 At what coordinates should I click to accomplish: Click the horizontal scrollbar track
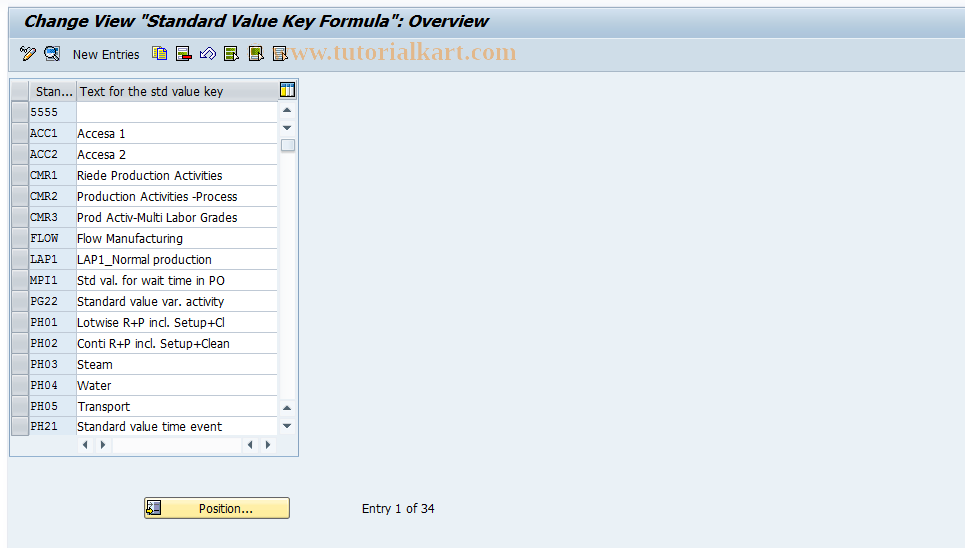point(177,445)
